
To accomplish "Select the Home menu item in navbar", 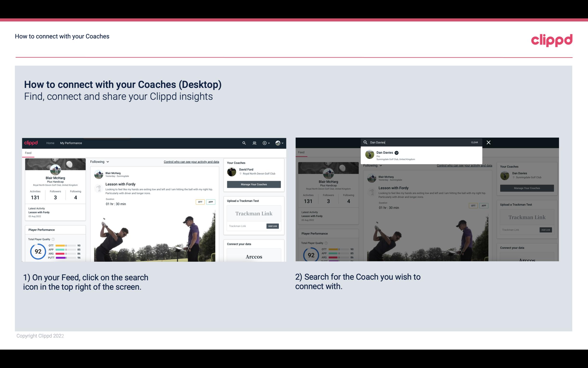I will (51, 143).
